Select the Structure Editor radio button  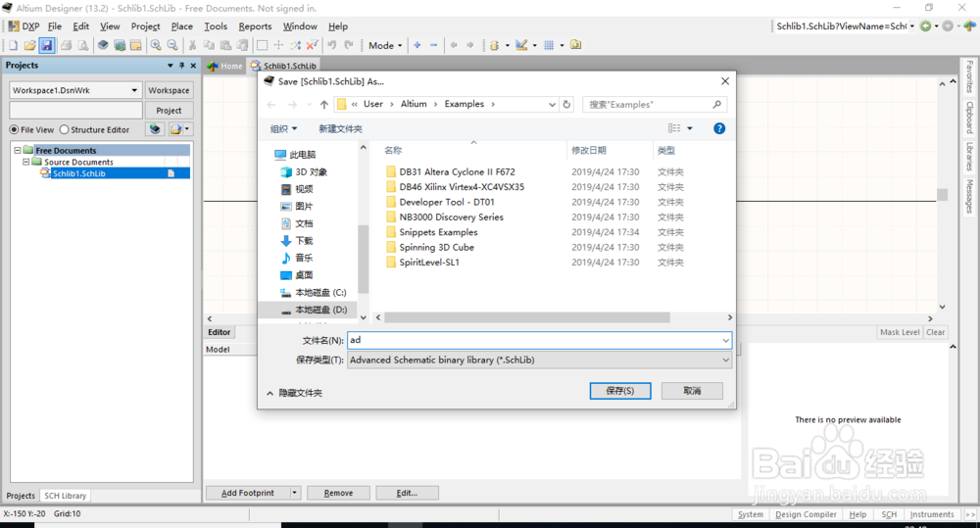tap(64, 129)
